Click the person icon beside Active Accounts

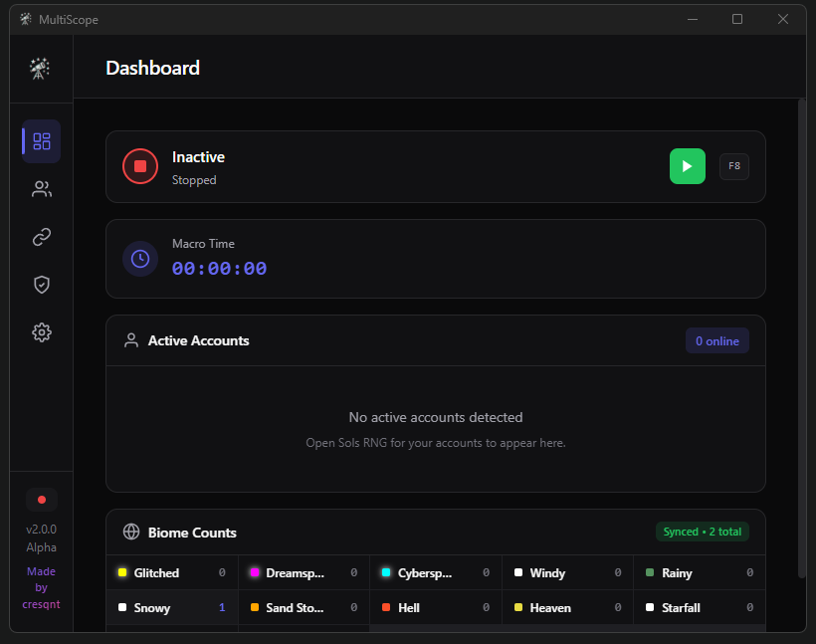[130, 340]
